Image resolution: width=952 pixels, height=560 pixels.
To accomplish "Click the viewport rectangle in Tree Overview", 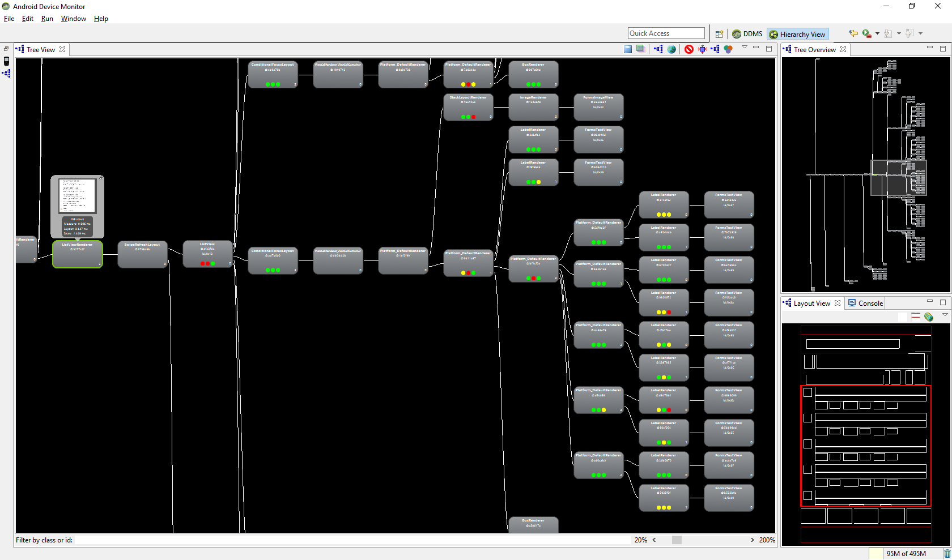I will click(899, 178).
